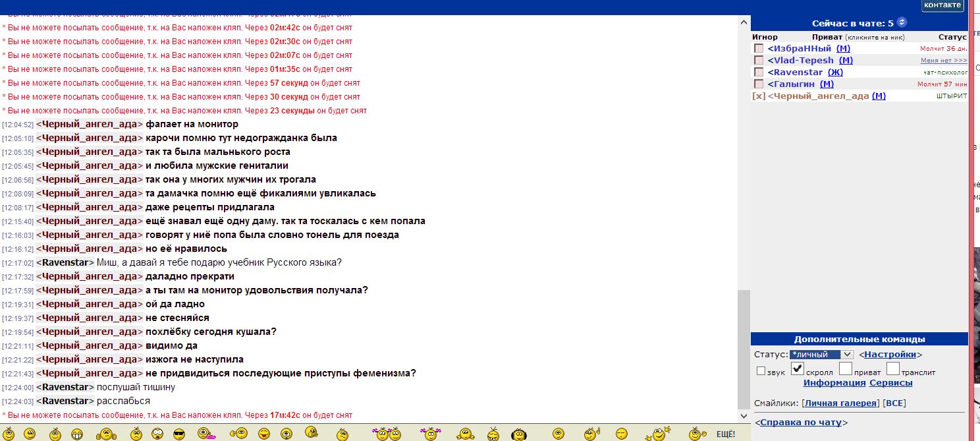Click the "Дополнительные команды" panel header
This screenshot has height=441, width=980.
pos(859,339)
